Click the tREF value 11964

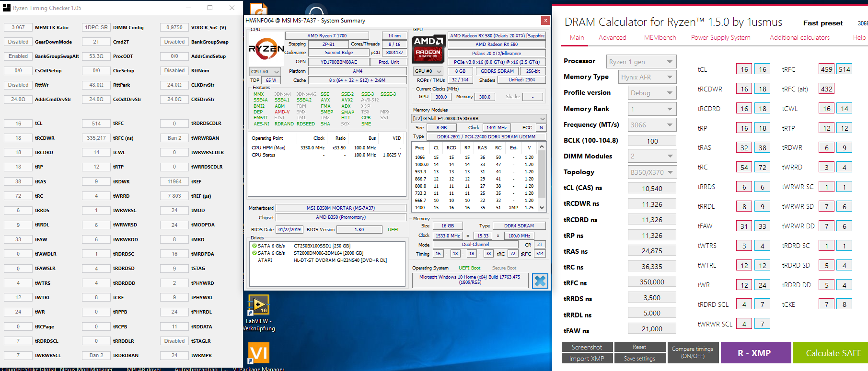pos(174,181)
